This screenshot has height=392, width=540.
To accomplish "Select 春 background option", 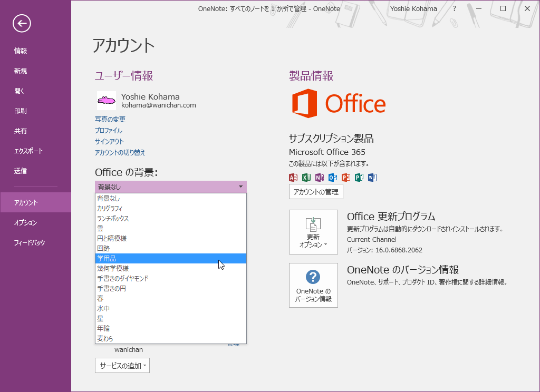I will (x=171, y=298).
